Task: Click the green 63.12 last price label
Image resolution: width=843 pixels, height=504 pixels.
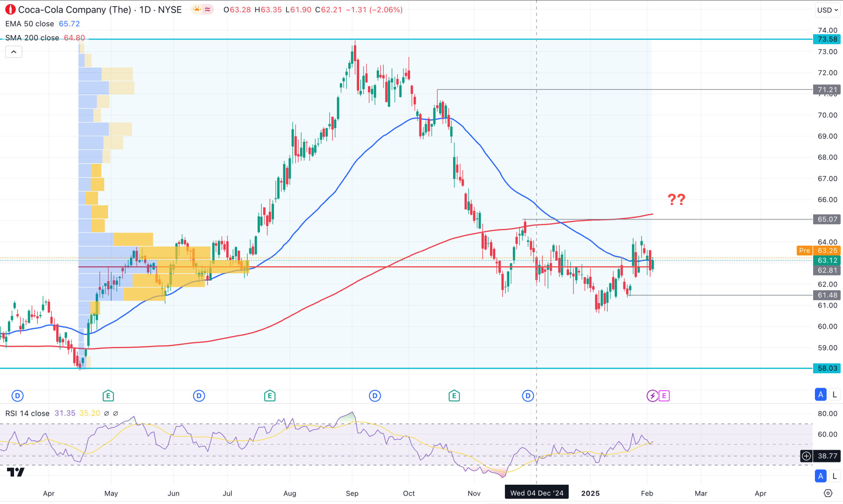Action: (x=827, y=260)
